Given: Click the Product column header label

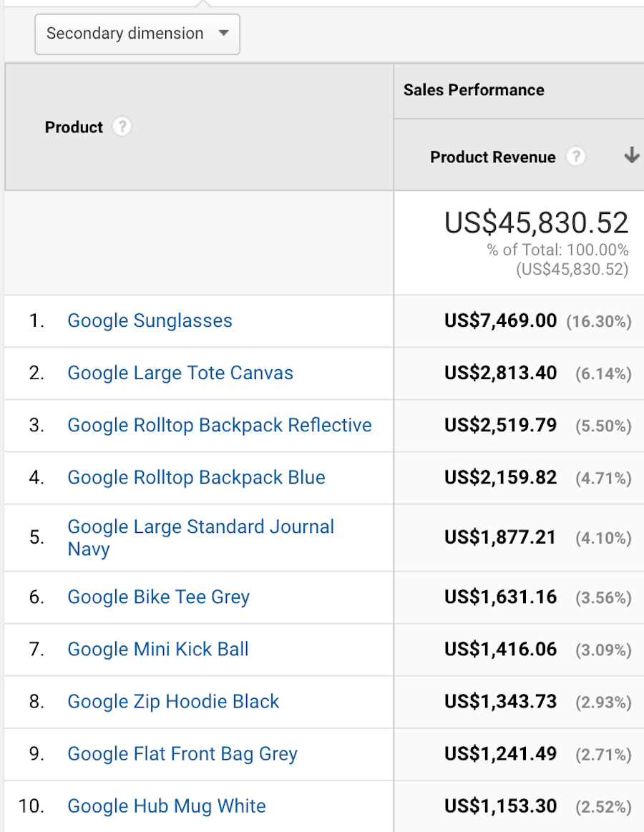Looking at the screenshot, I should tap(74, 127).
